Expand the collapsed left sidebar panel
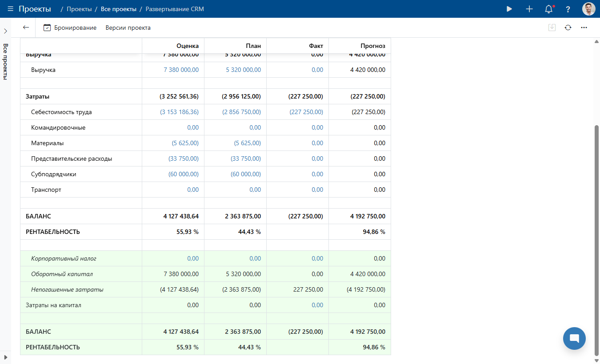This screenshot has width=600, height=364. (5, 31)
